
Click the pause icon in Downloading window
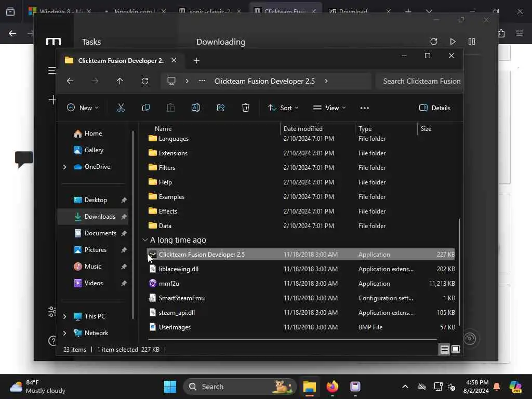coord(472,42)
